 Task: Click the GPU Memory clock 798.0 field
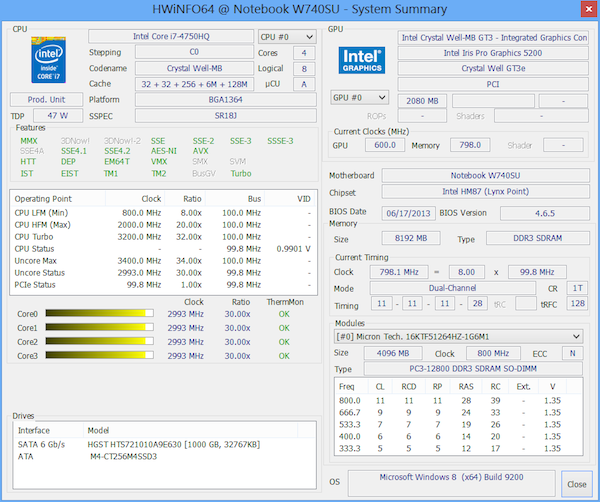click(x=470, y=145)
